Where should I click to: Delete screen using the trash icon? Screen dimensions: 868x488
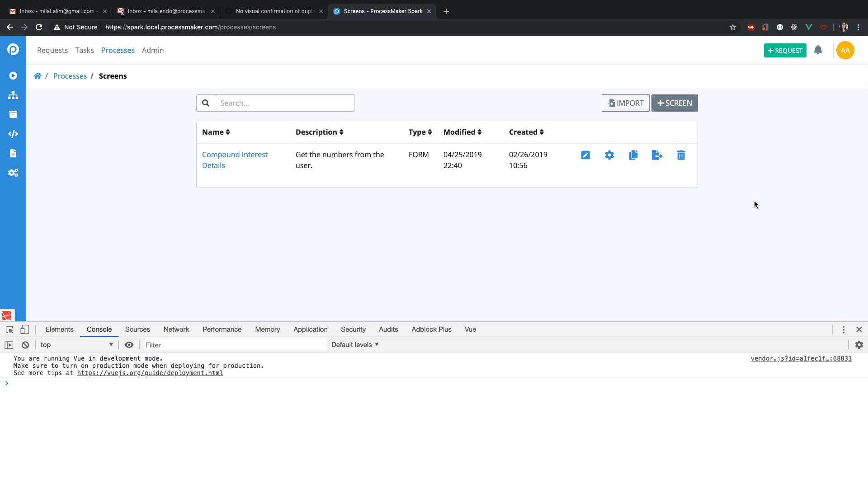click(x=681, y=155)
